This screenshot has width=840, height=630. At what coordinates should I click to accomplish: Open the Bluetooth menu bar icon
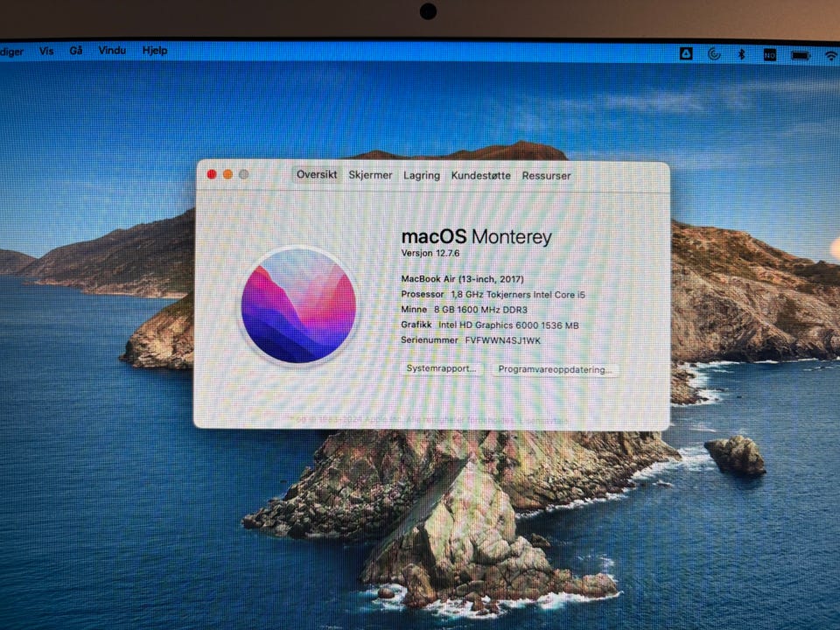coord(741,54)
